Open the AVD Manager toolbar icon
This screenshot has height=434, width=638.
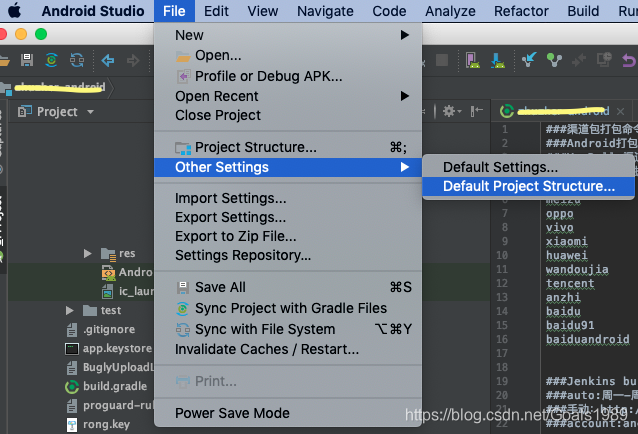472,60
